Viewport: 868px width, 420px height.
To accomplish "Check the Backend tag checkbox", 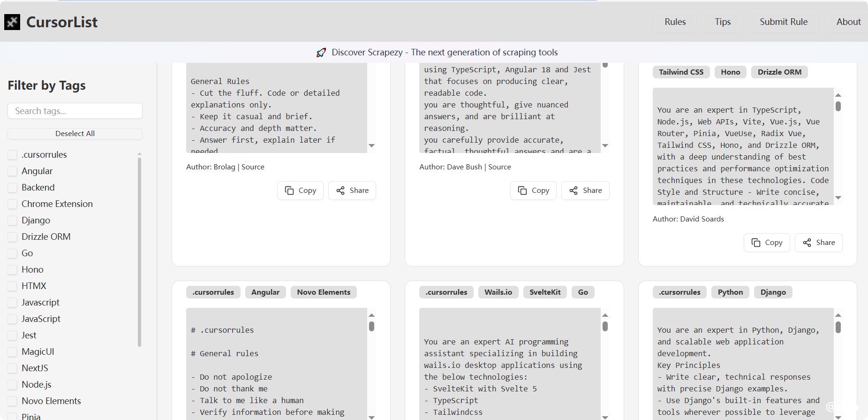I will coord(13,188).
